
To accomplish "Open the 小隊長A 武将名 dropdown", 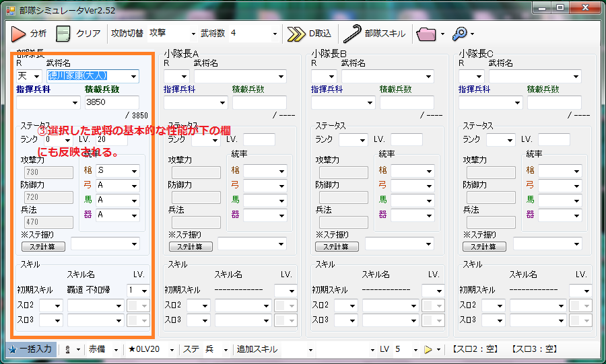I will click(x=281, y=77).
